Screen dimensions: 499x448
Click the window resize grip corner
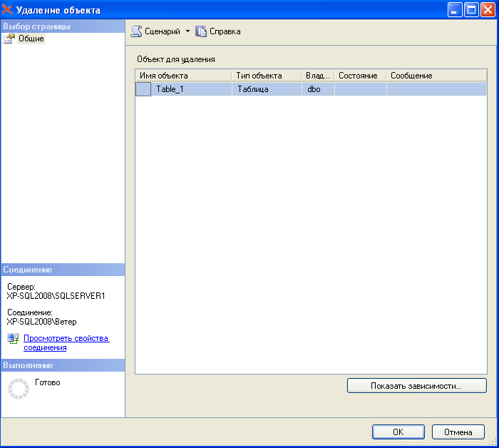(x=493, y=442)
